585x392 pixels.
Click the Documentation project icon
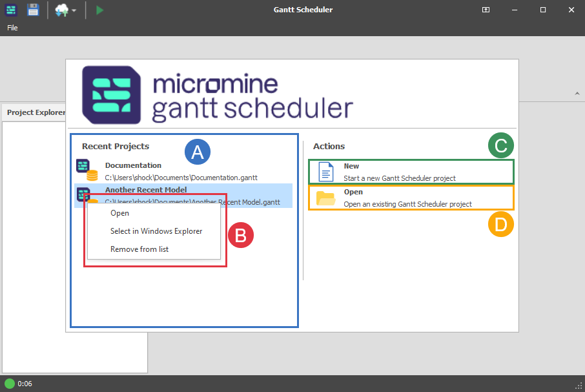[x=87, y=170]
